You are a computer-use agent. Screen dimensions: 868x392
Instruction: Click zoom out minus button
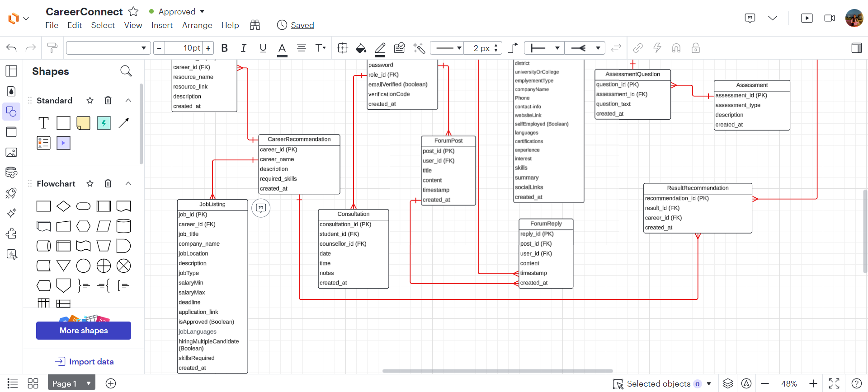pos(765,383)
